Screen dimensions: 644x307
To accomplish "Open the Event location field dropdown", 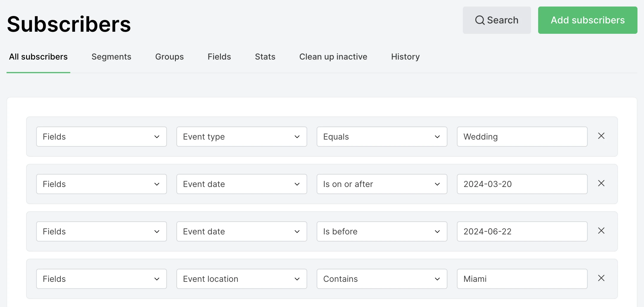I will point(241,279).
